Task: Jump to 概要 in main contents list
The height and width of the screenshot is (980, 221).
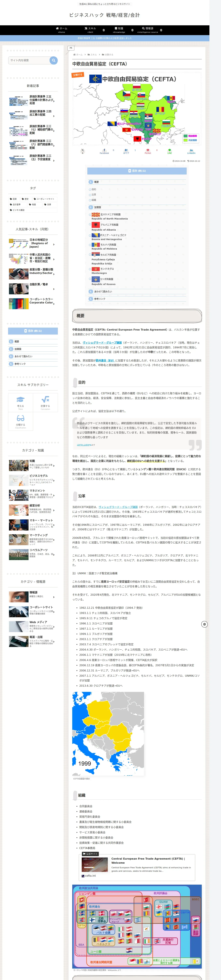Action: click(x=96, y=182)
